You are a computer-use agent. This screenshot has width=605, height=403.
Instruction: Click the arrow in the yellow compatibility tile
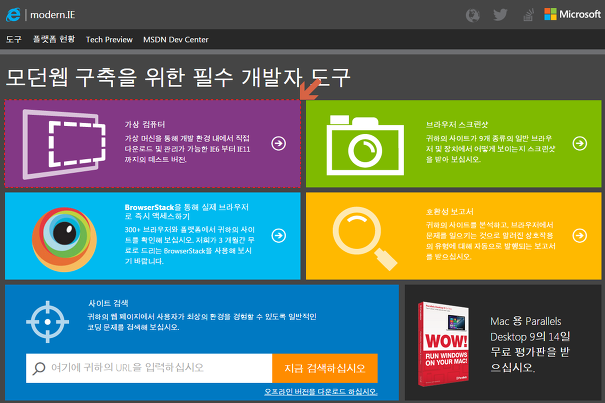click(x=580, y=235)
